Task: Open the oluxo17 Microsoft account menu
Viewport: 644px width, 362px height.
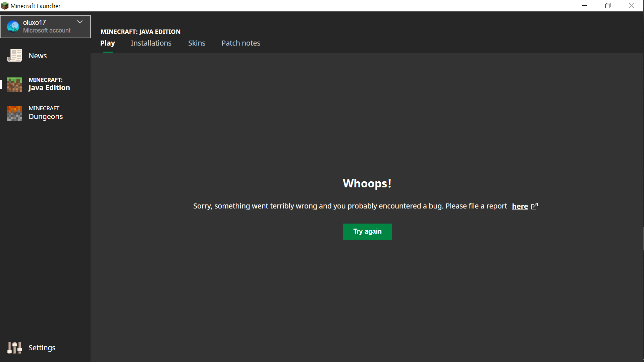Action: click(x=45, y=26)
